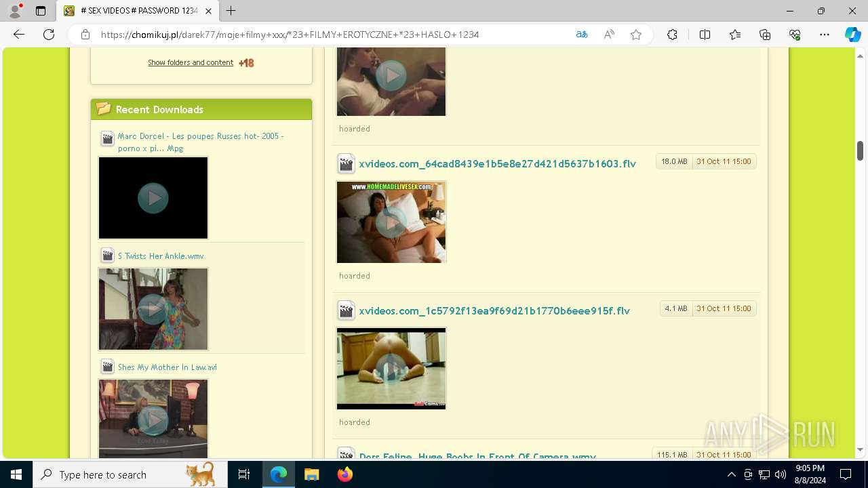Viewport: 868px width, 488px height.
Task: Play the black thumbnail under Marc Dorcel entry
Action: coord(153,198)
